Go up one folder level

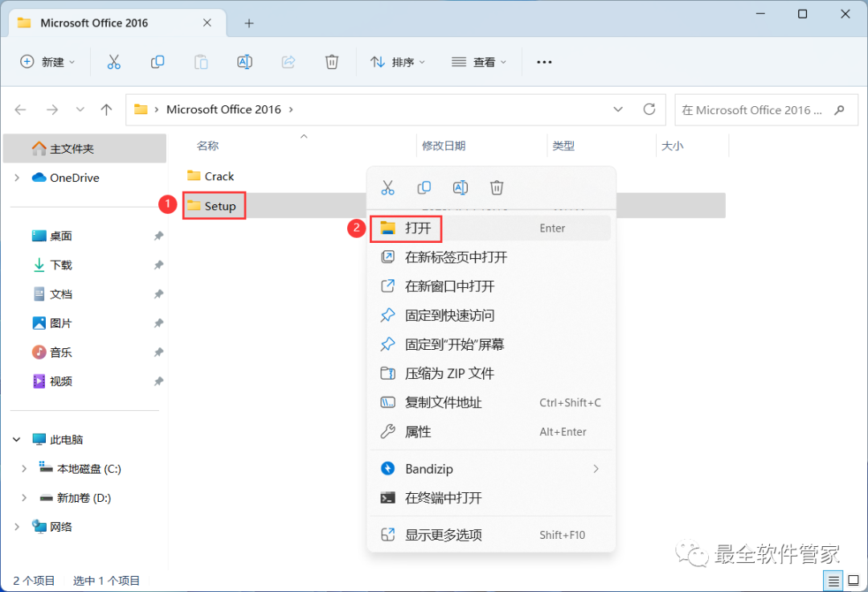tap(106, 109)
